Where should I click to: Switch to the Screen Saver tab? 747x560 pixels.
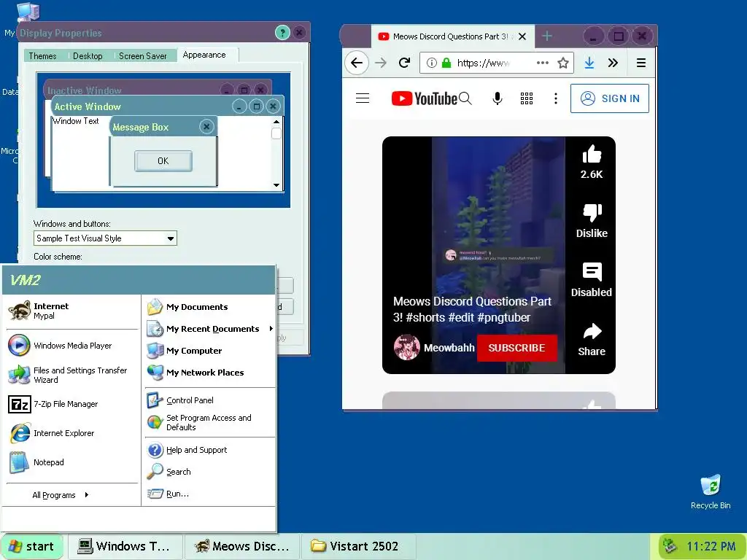(x=143, y=55)
